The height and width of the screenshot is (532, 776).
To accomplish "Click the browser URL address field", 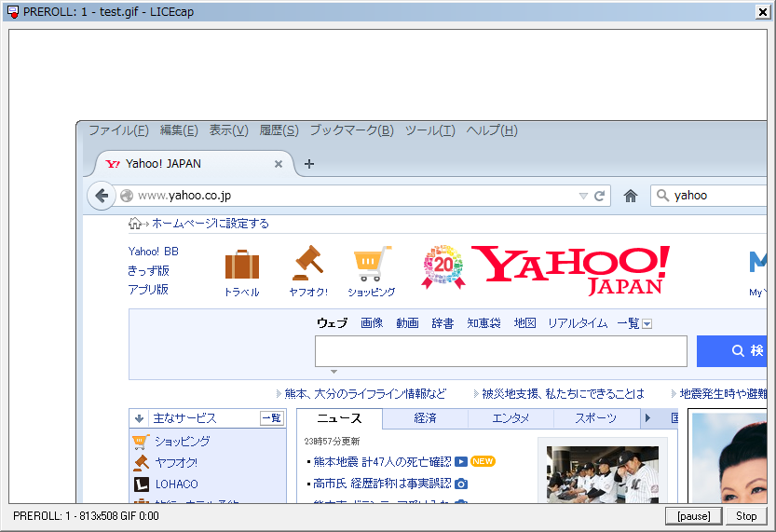I will pyautogui.click(x=356, y=196).
